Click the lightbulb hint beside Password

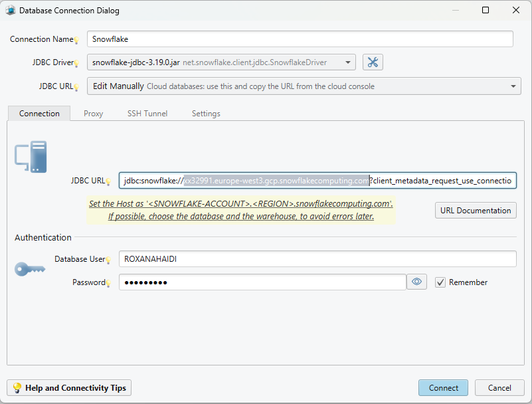click(108, 284)
